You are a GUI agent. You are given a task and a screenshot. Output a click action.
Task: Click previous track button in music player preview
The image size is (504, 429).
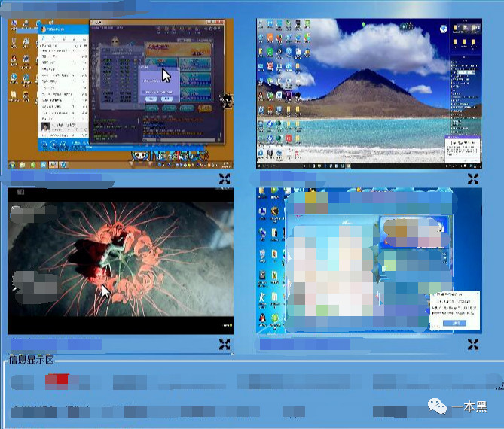coord(44,145)
